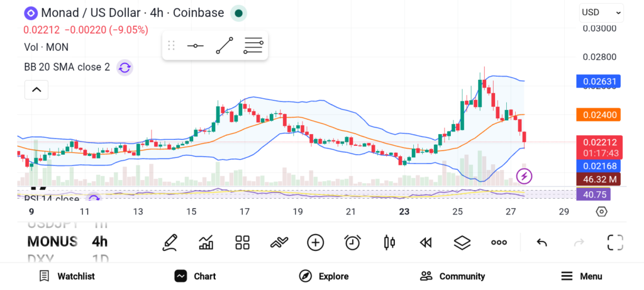Open the USD currency dropdown
This screenshot has width=644, height=290.
point(601,13)
